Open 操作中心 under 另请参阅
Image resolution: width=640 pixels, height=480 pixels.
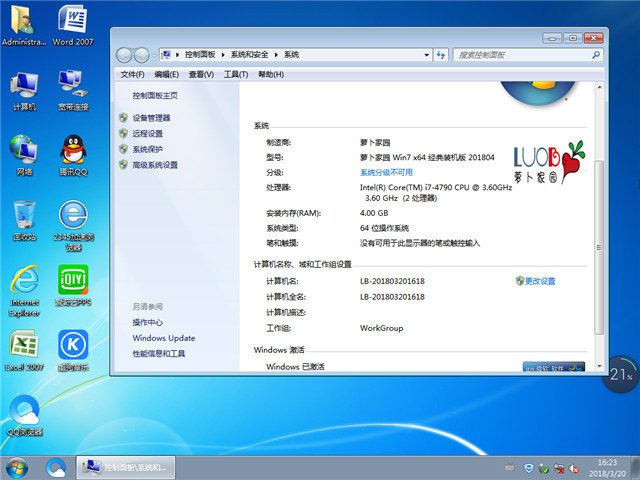[x=147, y=322]
